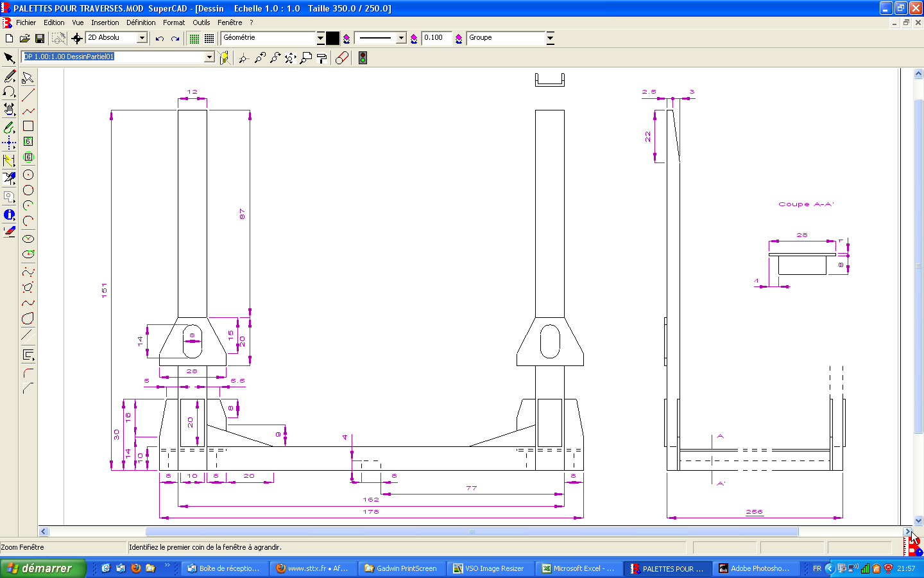Click the démarrer Start button
Viewport: 924px width, 578px height.
click(42, 568)
